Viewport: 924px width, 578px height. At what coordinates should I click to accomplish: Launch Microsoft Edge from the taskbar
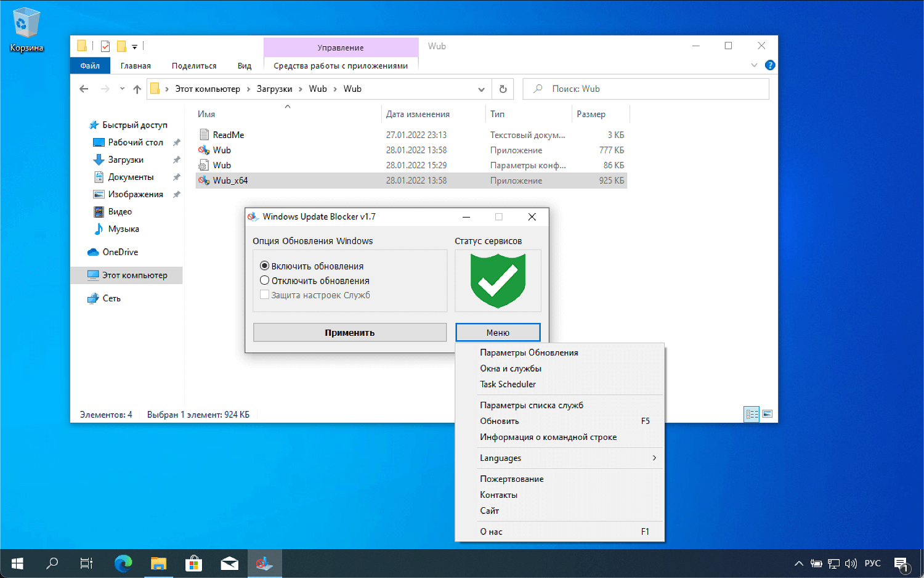click(123, 563)
